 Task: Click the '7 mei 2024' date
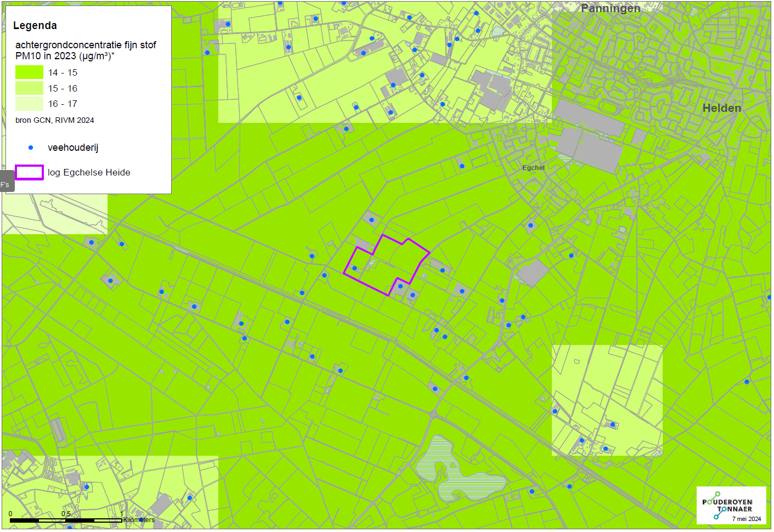tap(746, 519)
